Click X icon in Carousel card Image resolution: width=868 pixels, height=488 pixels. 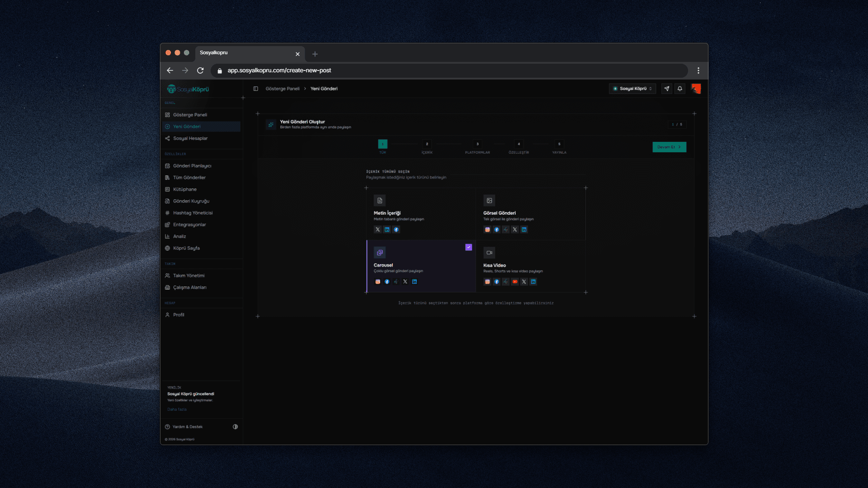[x=405, y=282]
